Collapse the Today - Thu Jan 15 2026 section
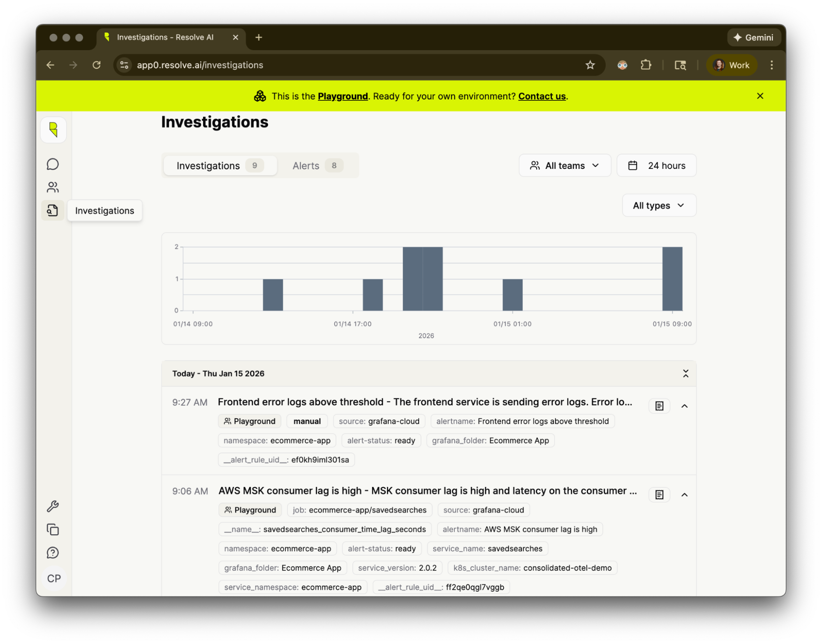Viewport: 822px width, 644px height. (x=685, y=373)
